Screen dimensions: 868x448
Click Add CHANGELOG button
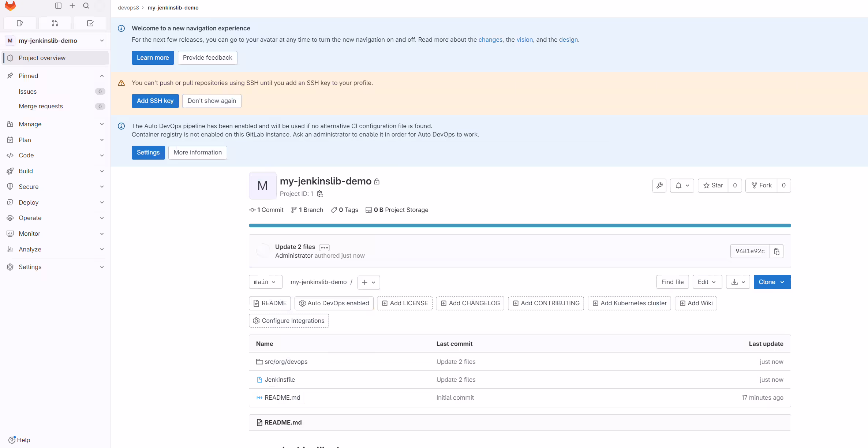click(470, 303)
